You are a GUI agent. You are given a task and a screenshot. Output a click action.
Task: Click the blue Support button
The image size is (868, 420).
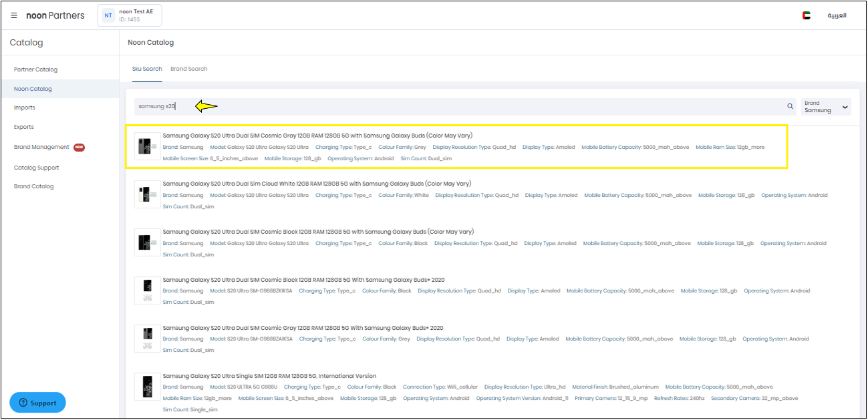[37, 403]
